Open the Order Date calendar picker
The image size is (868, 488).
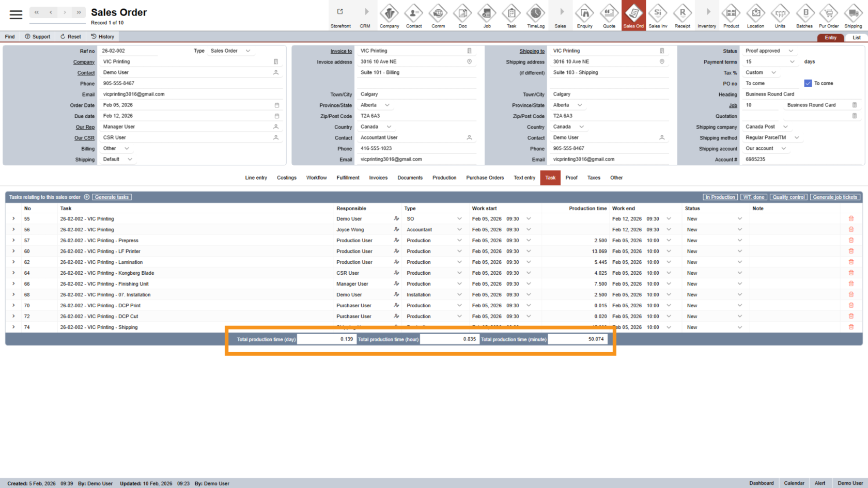277,105
